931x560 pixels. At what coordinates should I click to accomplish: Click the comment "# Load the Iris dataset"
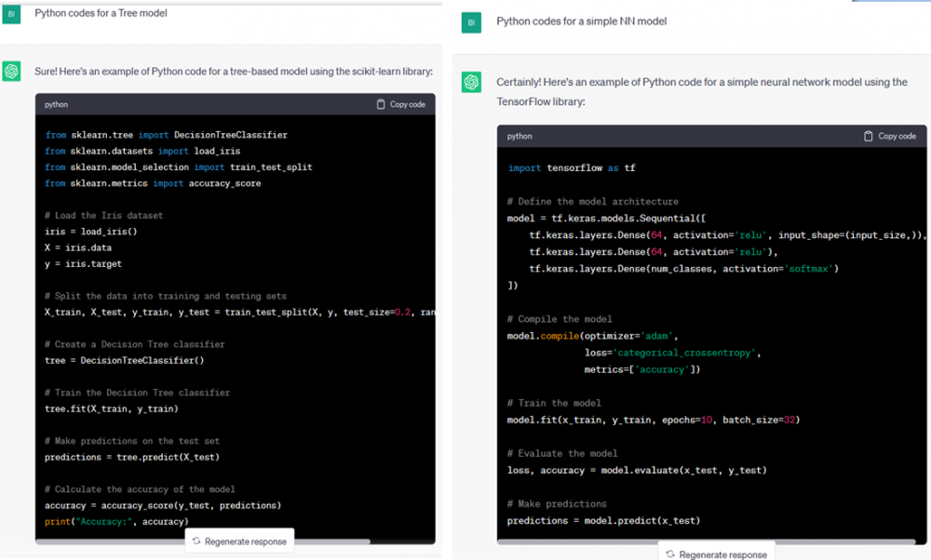pyautogui.click(x=103, y=215)
